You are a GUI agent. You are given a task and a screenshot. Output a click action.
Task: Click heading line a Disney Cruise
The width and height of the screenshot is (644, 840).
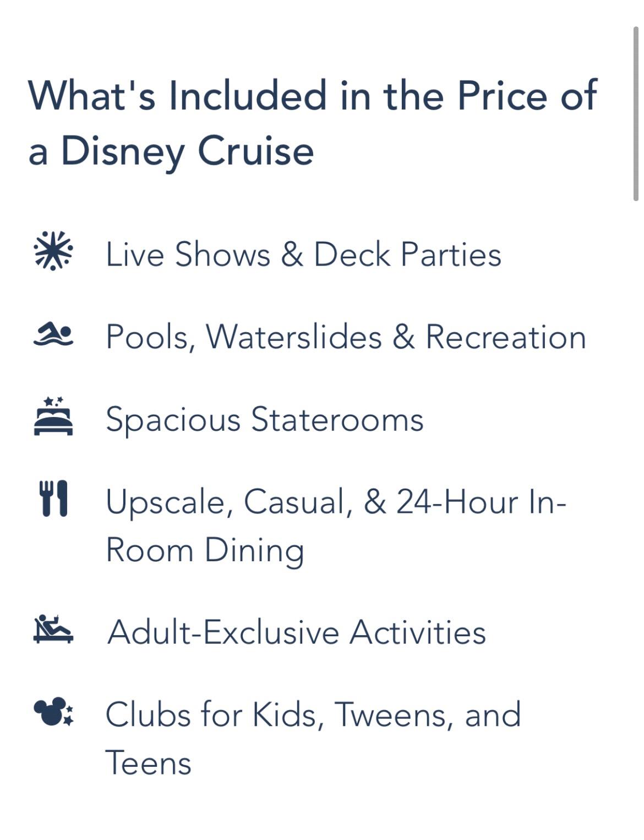171,151
